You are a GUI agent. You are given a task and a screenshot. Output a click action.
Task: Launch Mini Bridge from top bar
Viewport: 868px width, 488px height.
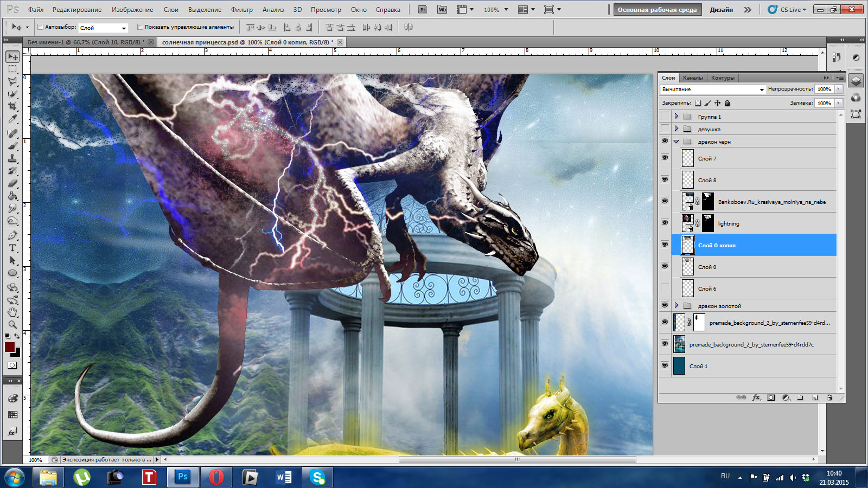point(442,10)
